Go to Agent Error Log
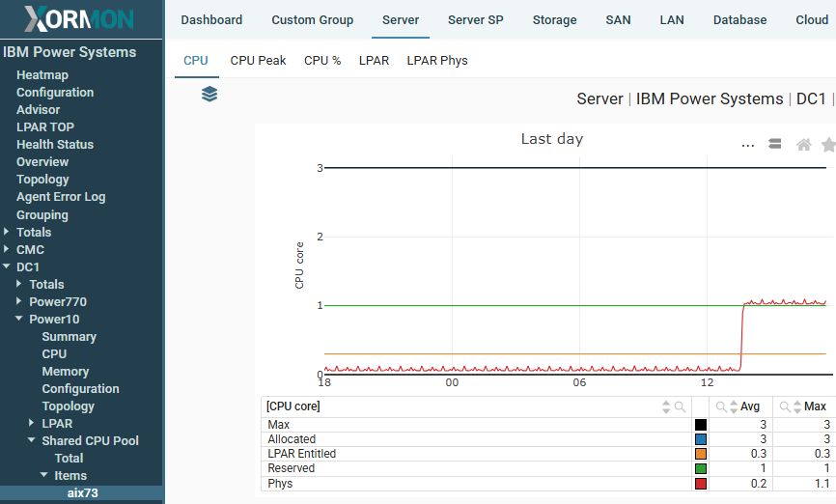Screen dimensions: 836x504 (x=61, y=197)
